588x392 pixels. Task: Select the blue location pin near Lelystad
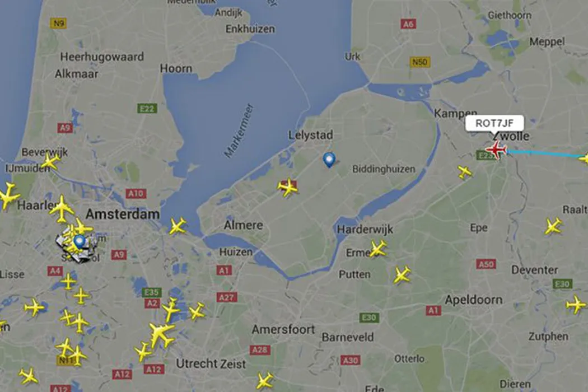(x=329, y=160)
